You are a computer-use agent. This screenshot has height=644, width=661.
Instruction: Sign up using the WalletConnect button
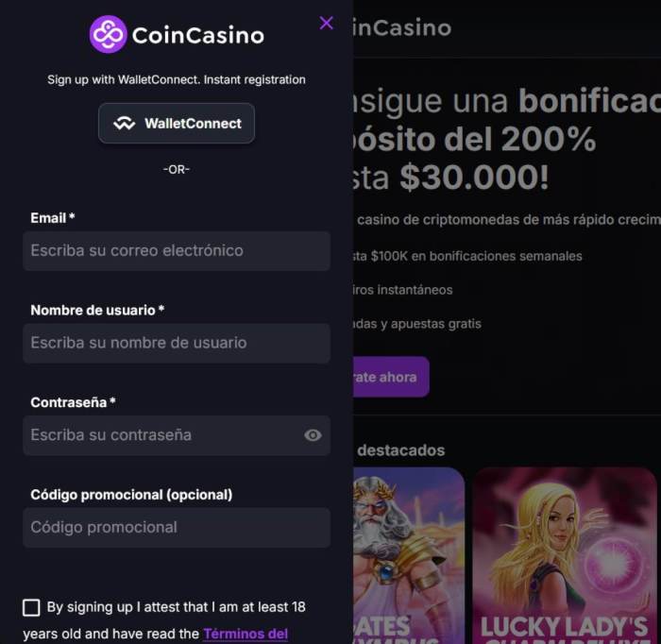point(177,123)
